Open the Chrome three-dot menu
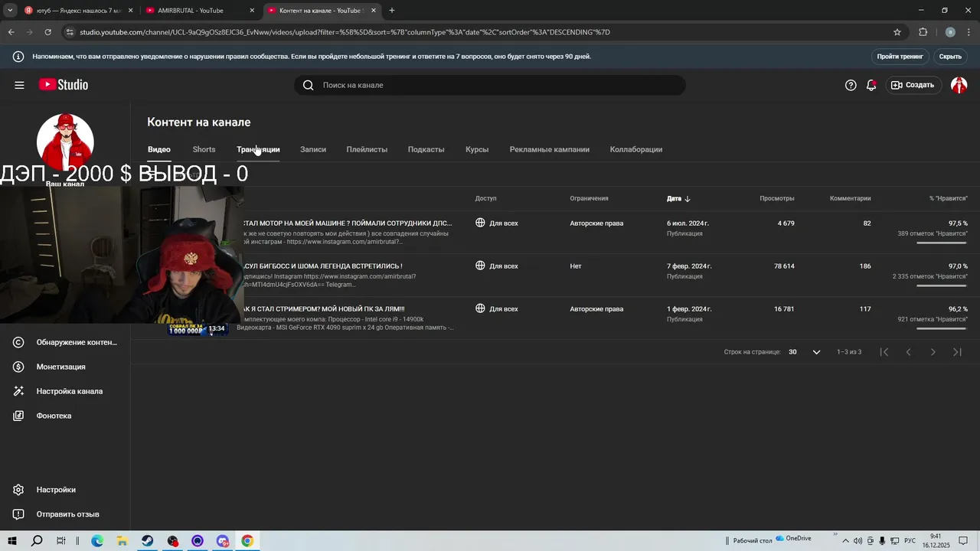The width and height of the screenshot is (980, 551). [x=969, y=32]
